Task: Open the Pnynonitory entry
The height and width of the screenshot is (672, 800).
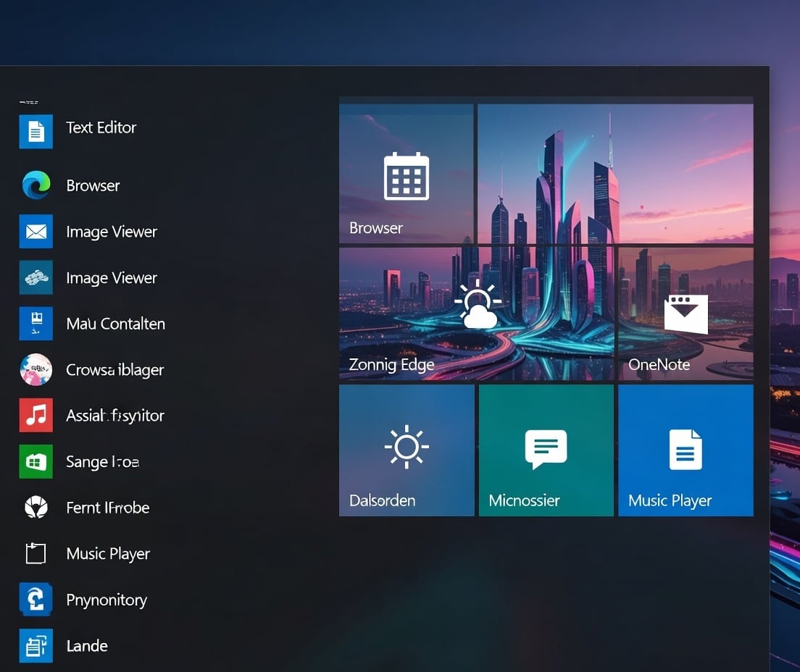Action: click(x=106, y=600)
